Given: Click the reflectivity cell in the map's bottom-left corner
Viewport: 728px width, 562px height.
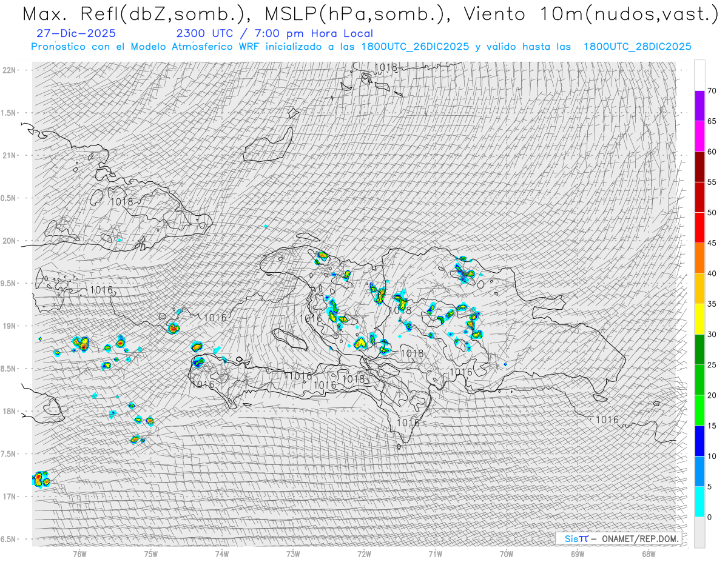Looking at the screenshot, I should coord(41,479).
